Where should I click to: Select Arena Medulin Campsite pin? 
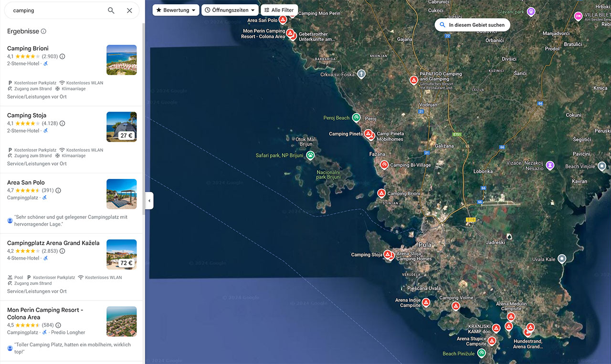pos(511,316)
